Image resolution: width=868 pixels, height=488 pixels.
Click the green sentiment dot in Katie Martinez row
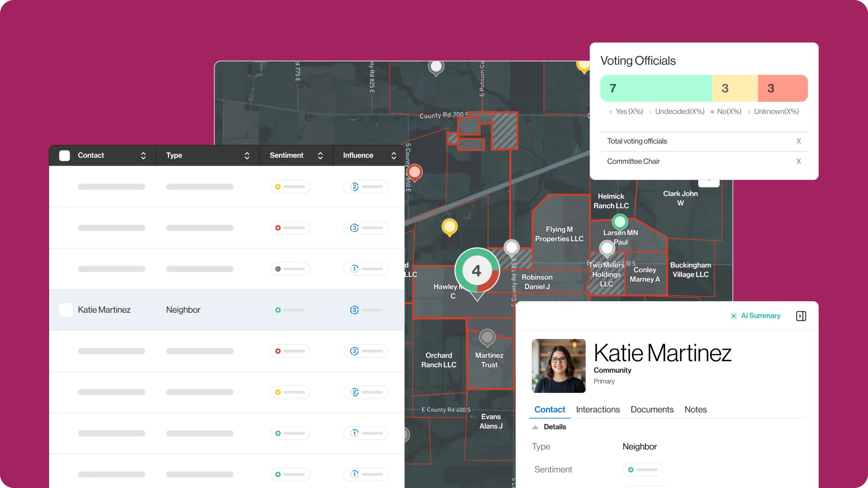pyautogui.click(x=278, y=310)
